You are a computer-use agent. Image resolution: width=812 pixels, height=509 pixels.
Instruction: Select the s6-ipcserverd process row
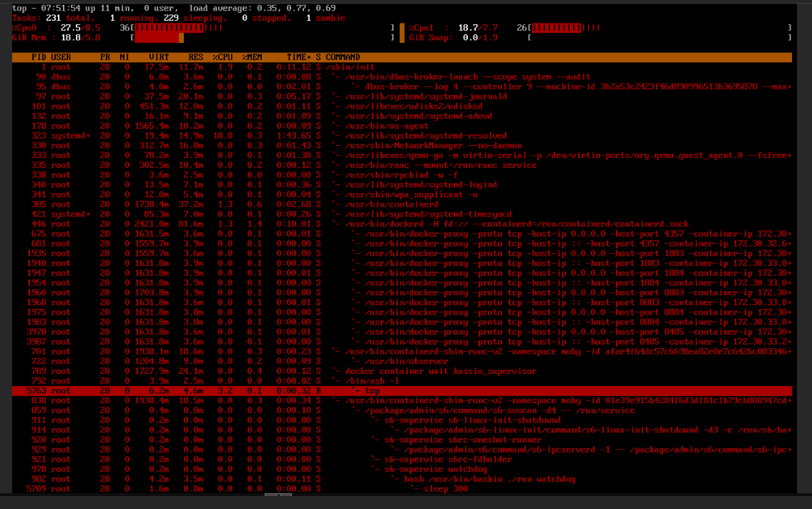[x=402, y=450]
